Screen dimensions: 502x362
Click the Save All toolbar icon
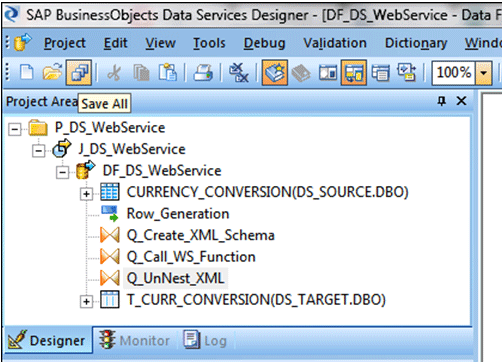[79, 72]
